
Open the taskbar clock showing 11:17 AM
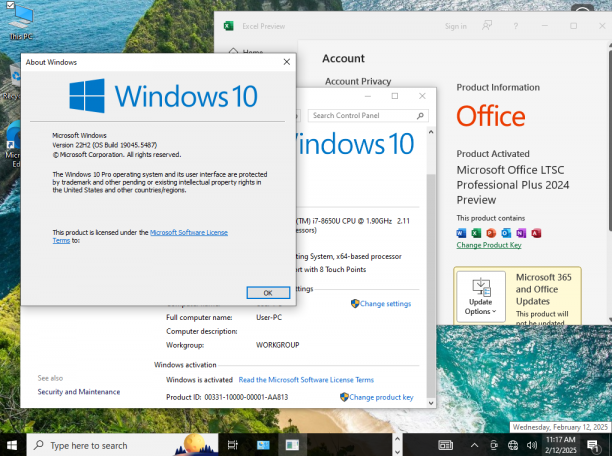point(560,445)
